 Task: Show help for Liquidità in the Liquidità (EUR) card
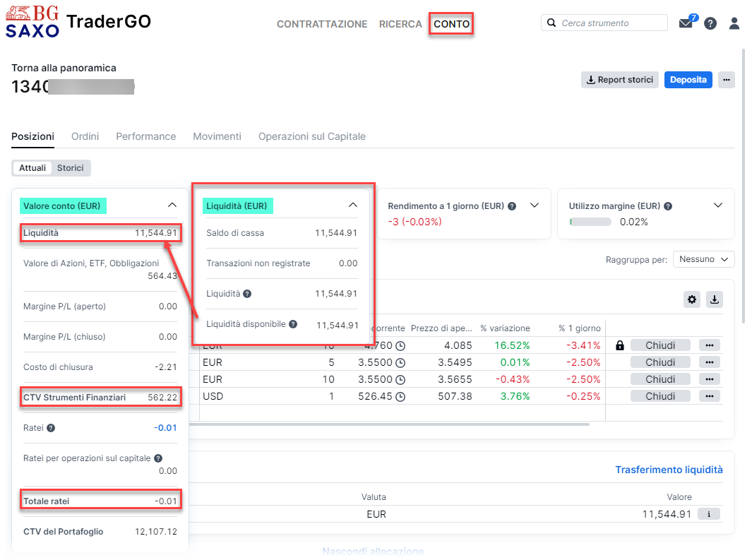tap(247, 294)
